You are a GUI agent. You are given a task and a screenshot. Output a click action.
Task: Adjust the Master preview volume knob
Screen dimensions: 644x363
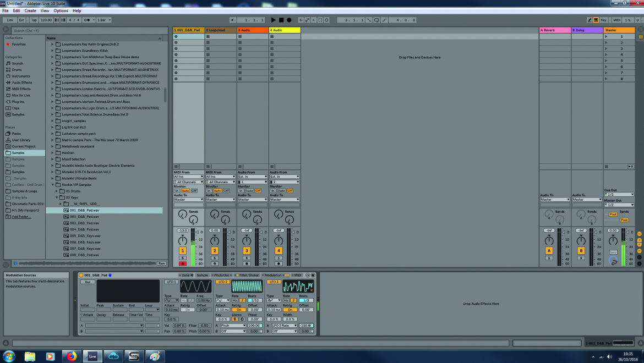pos(613,261)
